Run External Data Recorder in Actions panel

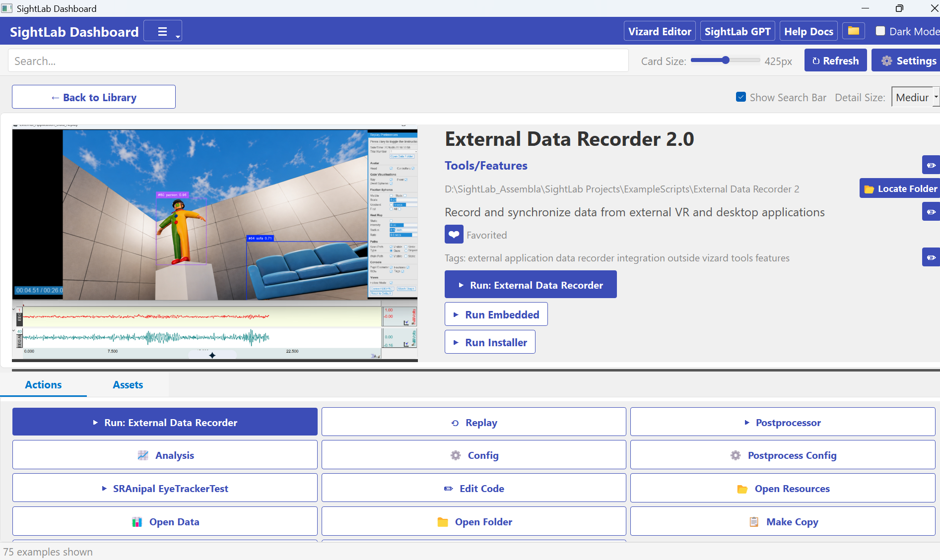tap(165, 422)
